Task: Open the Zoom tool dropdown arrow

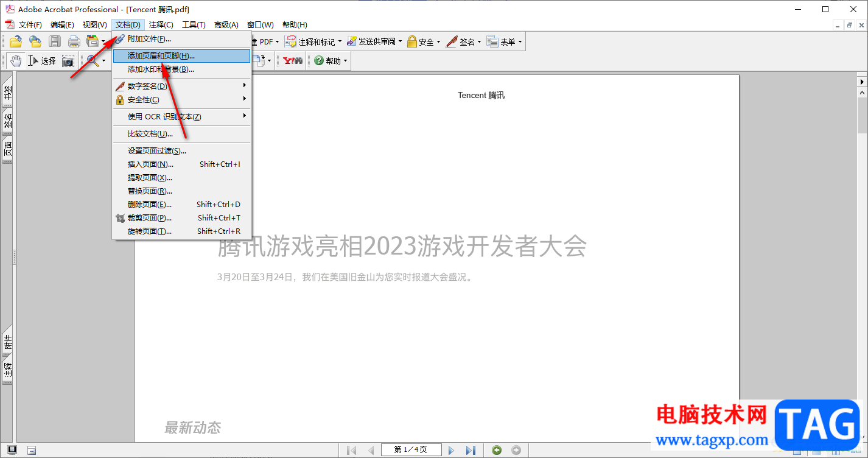Action: click(x=103, y=61)
